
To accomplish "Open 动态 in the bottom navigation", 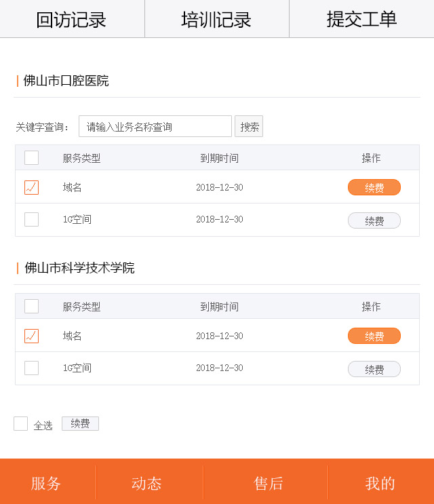I will point(146,483).
